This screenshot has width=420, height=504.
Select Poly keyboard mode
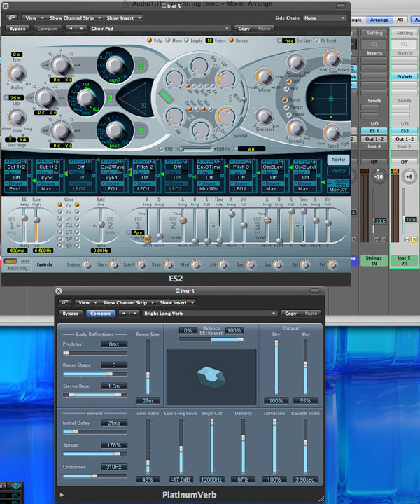[x=149, y=41]
